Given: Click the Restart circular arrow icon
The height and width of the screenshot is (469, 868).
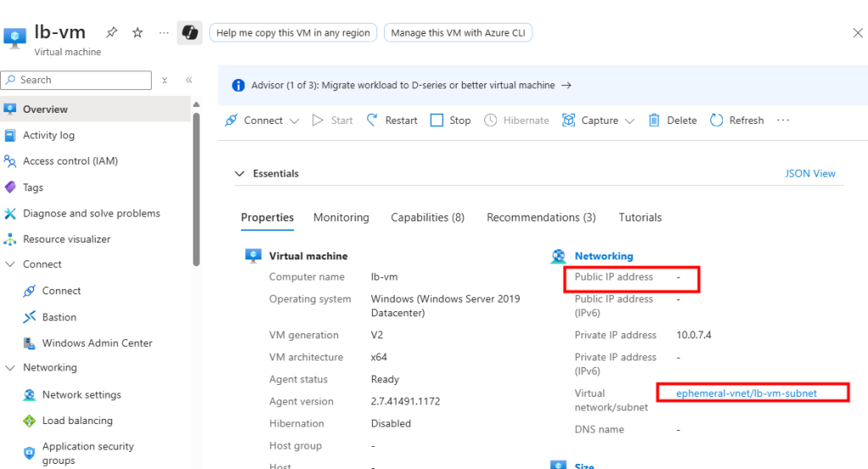Looking at the screenshot, I should pyautogui.click(x=373, y=120).
